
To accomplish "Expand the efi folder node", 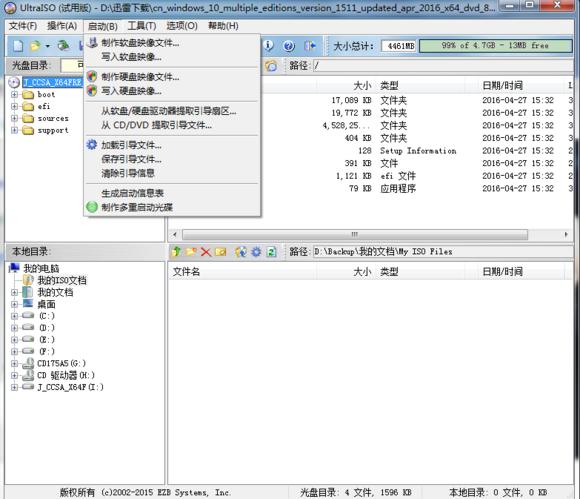I will coord(14,107).
